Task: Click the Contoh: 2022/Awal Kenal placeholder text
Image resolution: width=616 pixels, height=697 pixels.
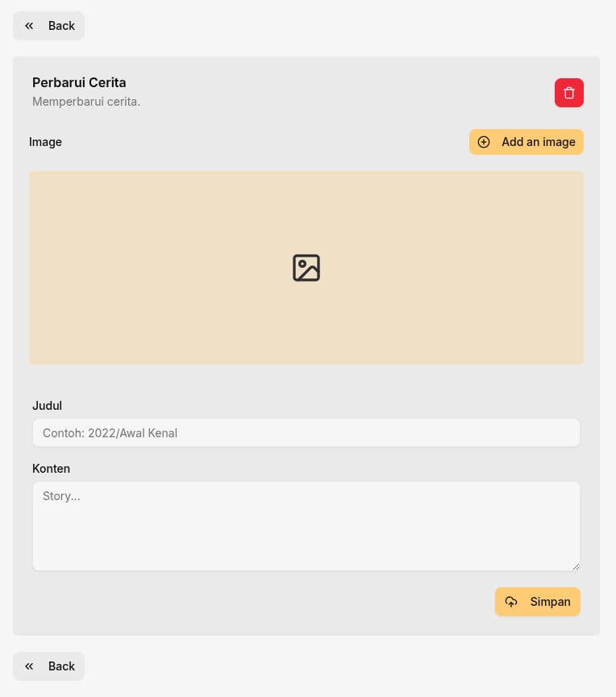Action: (x=110, y=433)
